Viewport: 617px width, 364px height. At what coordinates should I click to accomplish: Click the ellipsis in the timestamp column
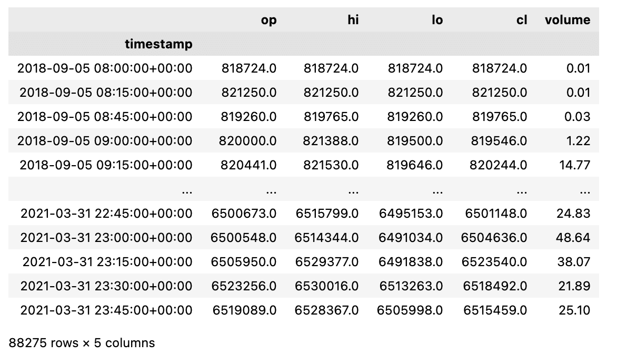pos(186,189)
